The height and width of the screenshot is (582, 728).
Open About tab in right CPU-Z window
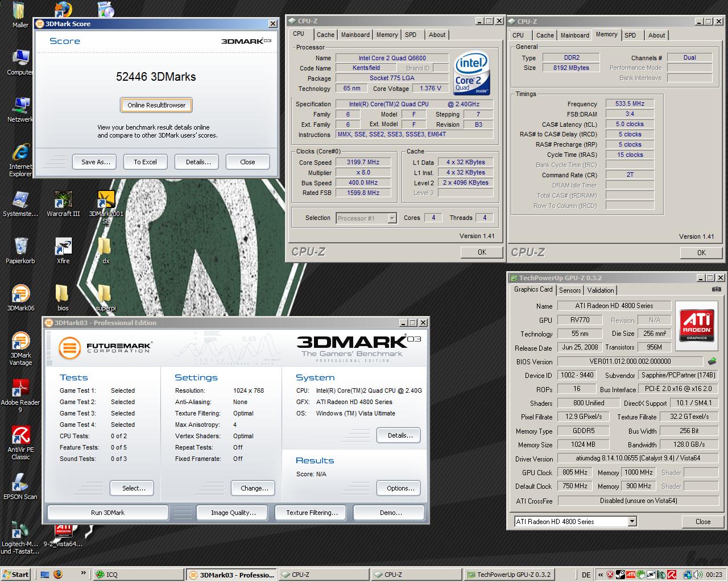656,35
